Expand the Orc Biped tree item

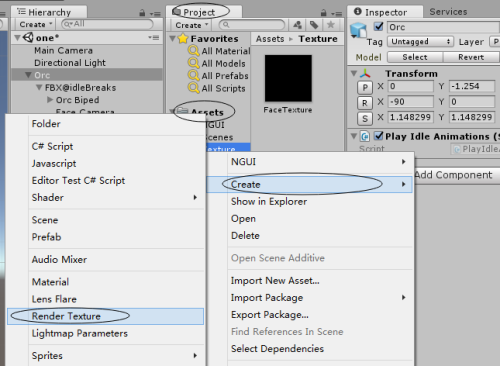50,100
